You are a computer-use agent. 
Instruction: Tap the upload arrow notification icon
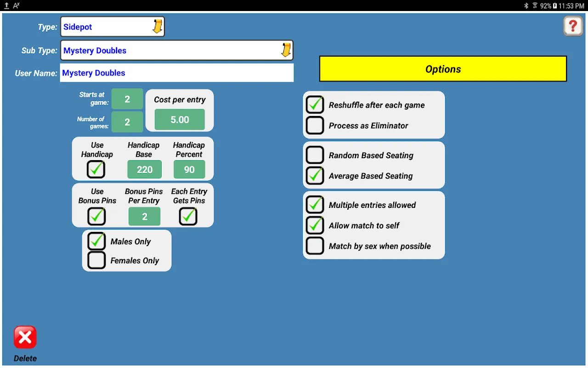click(6, 6)
